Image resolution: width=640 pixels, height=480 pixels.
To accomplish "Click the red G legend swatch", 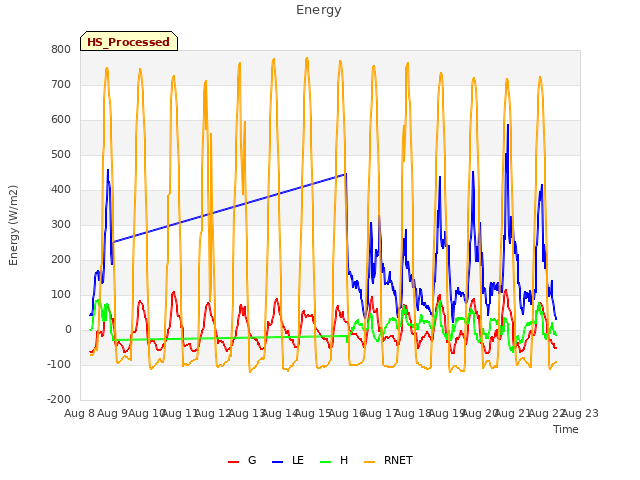I will click(233, 462).
